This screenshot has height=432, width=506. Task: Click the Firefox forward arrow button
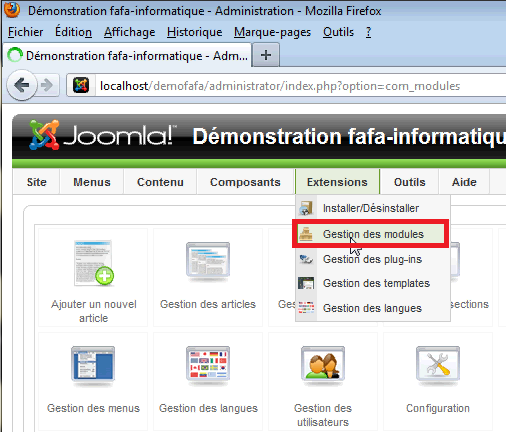47,86
